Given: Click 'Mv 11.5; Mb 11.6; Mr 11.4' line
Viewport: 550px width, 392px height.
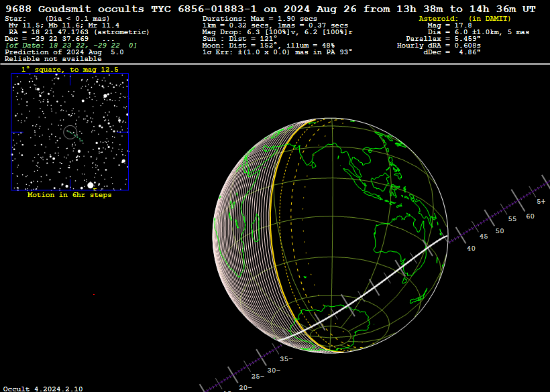Looking at the screenshot, I should 64,25.
